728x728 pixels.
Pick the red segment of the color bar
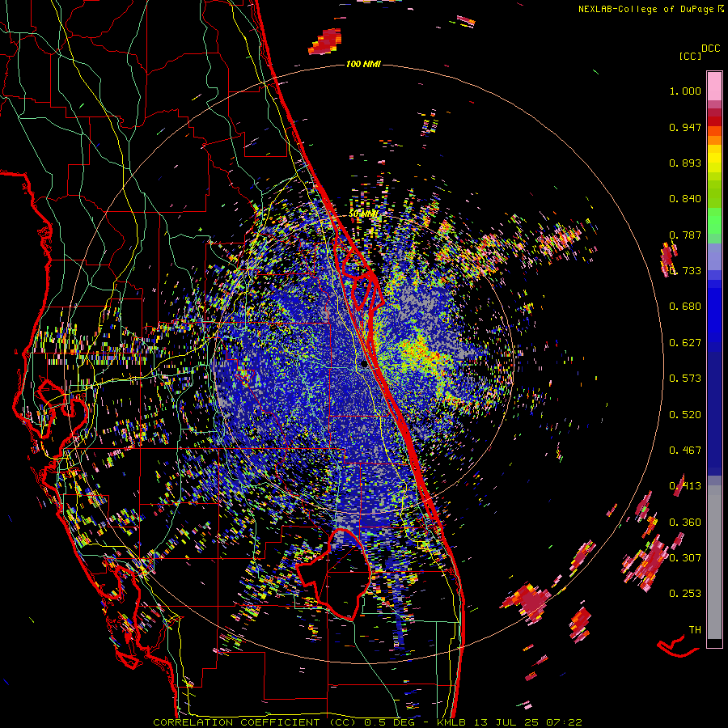click(714, 121)
